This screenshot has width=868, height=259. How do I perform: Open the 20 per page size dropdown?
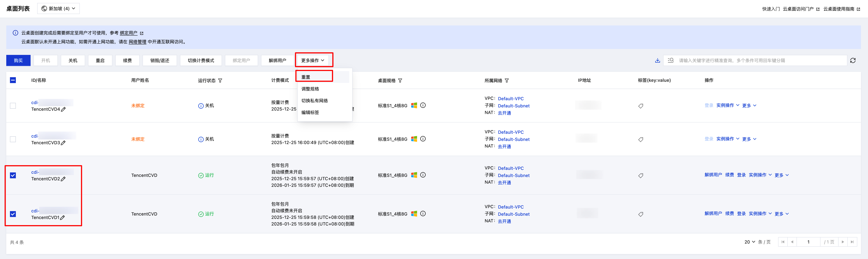pyautogui.click(x=749, y=242)
